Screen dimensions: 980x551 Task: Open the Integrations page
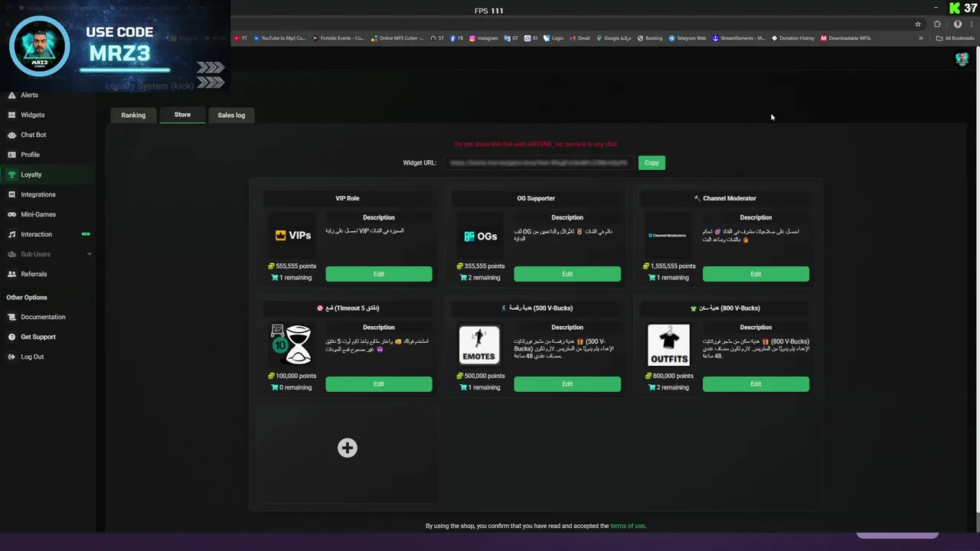click(x=38, y=194)
